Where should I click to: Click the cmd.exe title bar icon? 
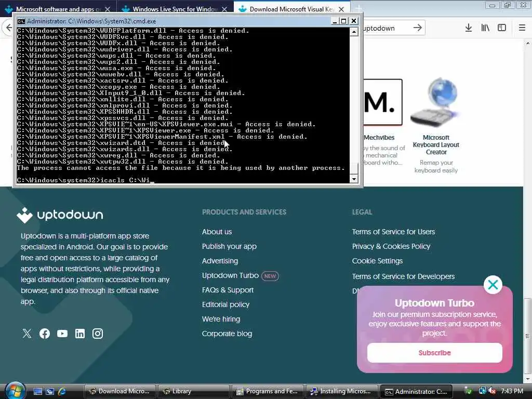pos(21,21)
